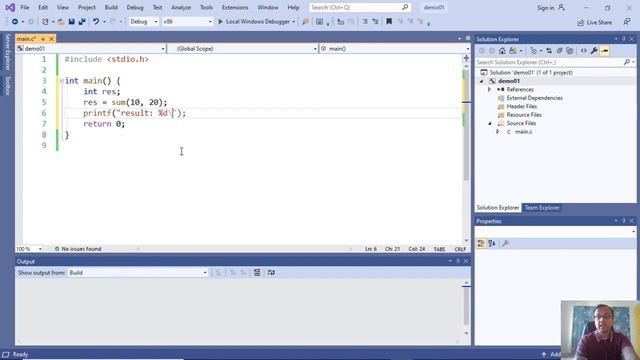Open the File menu
The height and width of the screenshot is (360, 640).
pyautogui.click(x=24, y=8)
